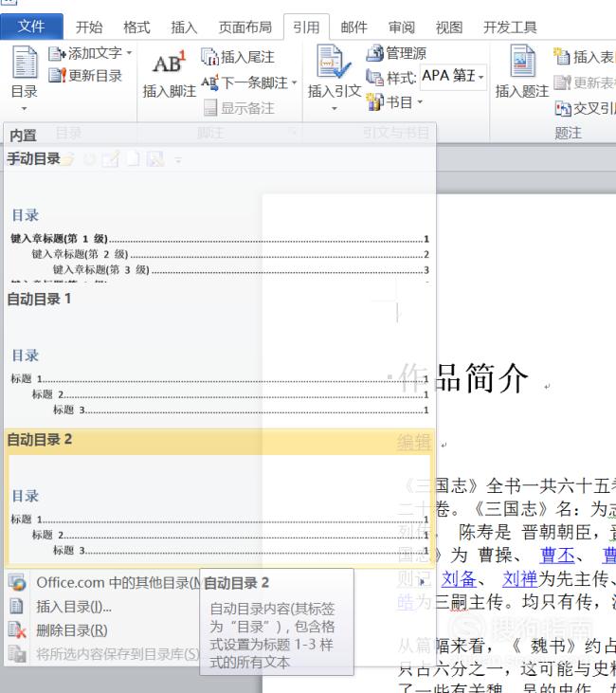Click the 保存到目录库 icon
This screenshot has width=616, height=693.
(17, 653)
